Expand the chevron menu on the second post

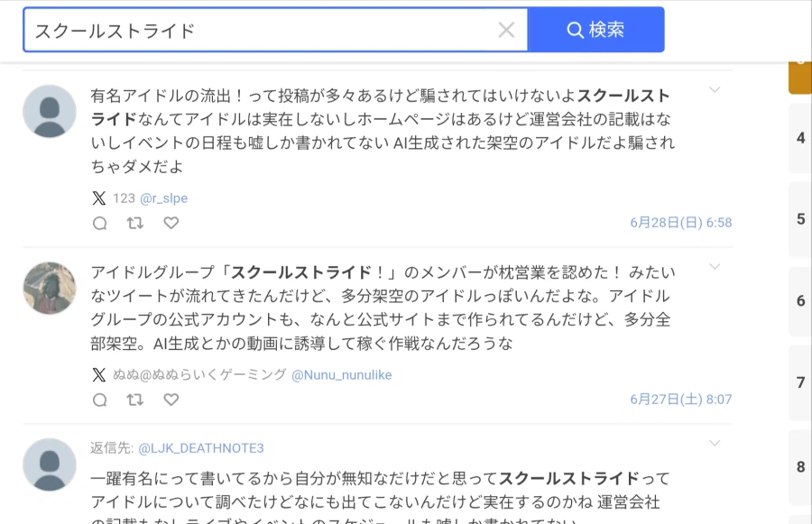715,267
